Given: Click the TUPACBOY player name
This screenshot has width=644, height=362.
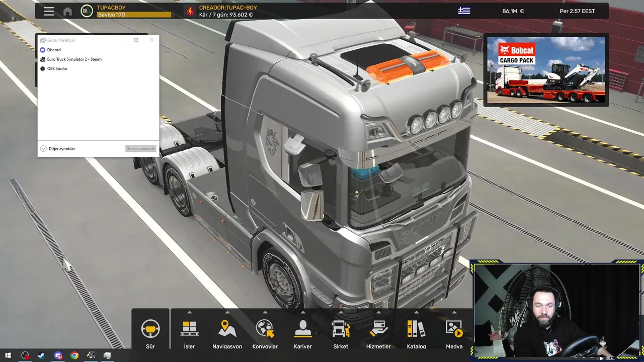Looking at the screenshot, I should (x=111, y=8).
